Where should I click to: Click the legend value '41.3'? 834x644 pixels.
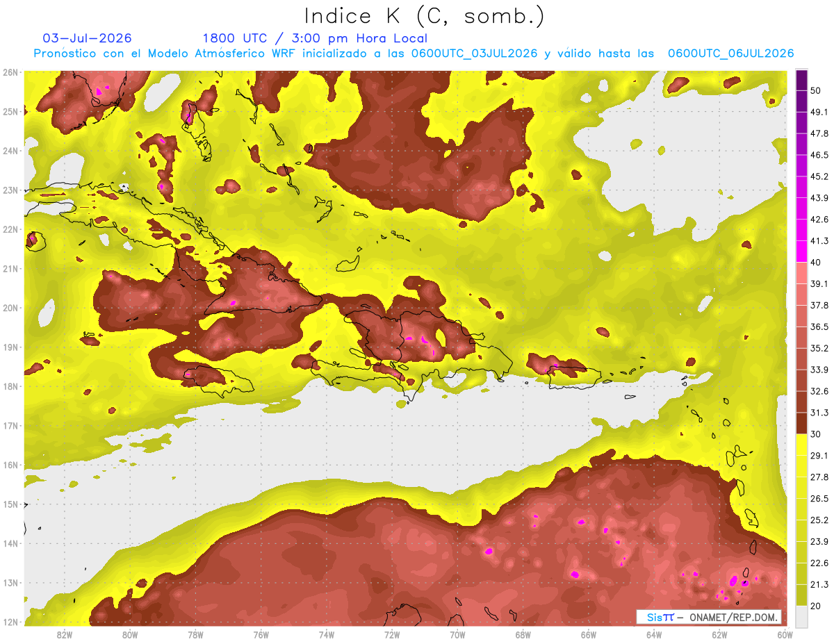(x=819, y=241)
